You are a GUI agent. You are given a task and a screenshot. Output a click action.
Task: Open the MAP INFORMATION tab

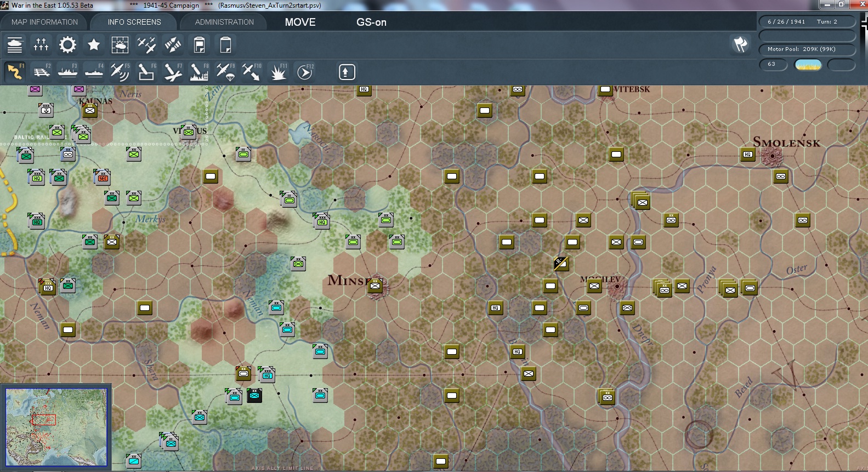(45, 22)
